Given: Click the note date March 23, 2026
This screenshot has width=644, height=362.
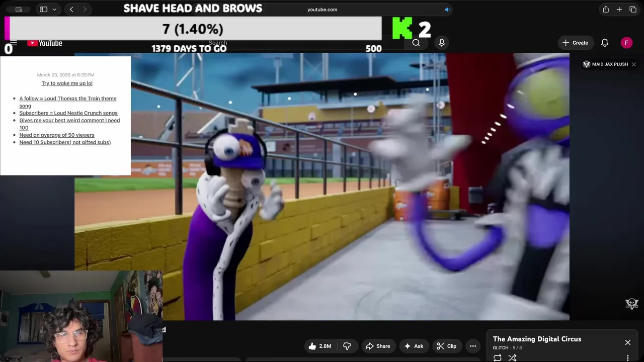Looking at the screenshot, I should point(65,75).
